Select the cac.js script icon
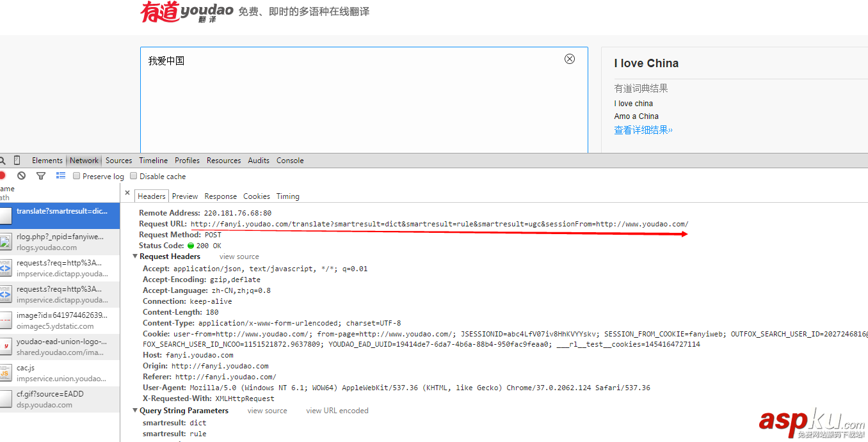868x442 pixels. click(x=7, y=372)
